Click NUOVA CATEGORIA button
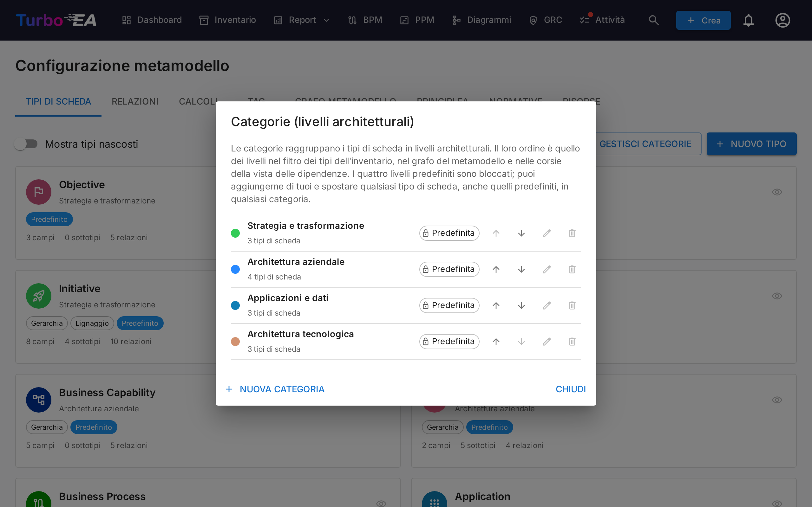 point(275,389)
